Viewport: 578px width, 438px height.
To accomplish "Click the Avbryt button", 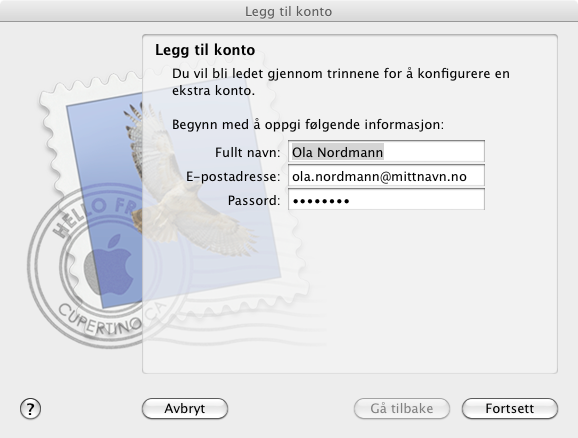I will [185, 409].
